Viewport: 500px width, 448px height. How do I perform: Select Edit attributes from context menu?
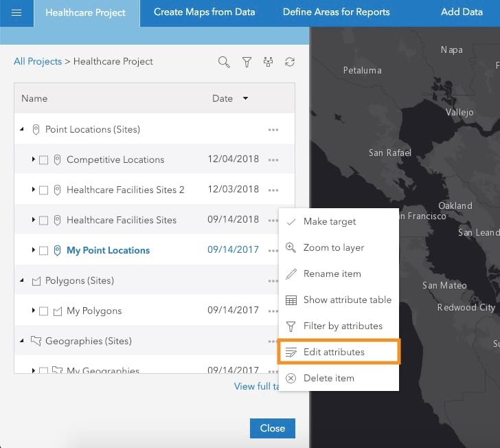click(334, 352)
